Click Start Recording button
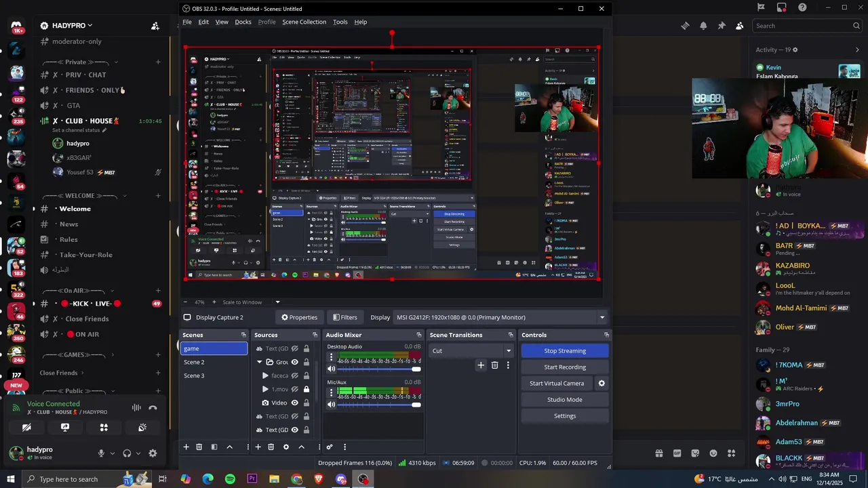The image size is (868, 488). click(565, 367)
